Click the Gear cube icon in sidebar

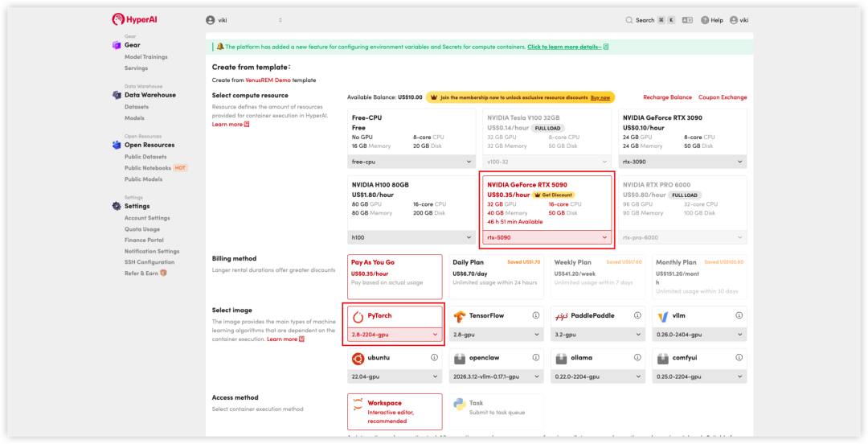pyautogui.click(x=117, y=45)
